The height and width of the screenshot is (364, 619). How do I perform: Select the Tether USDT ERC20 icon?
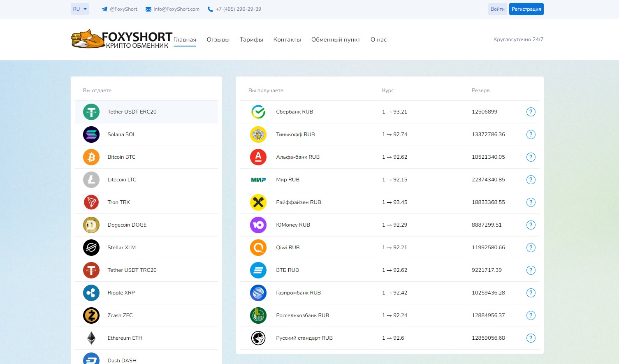click(91, 112)
